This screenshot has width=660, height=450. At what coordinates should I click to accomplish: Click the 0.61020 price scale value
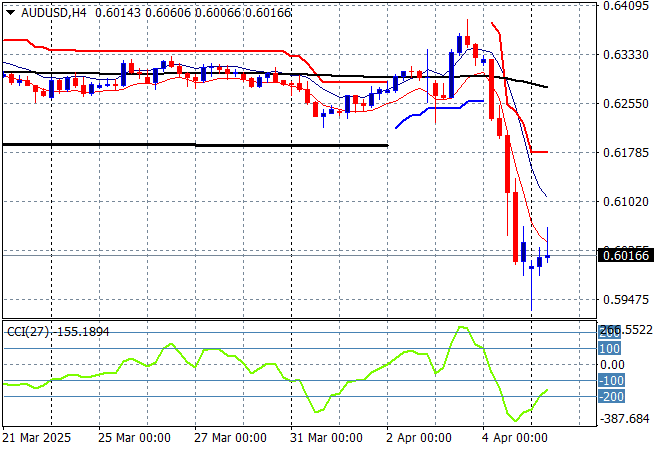click(x=626, y=202)
